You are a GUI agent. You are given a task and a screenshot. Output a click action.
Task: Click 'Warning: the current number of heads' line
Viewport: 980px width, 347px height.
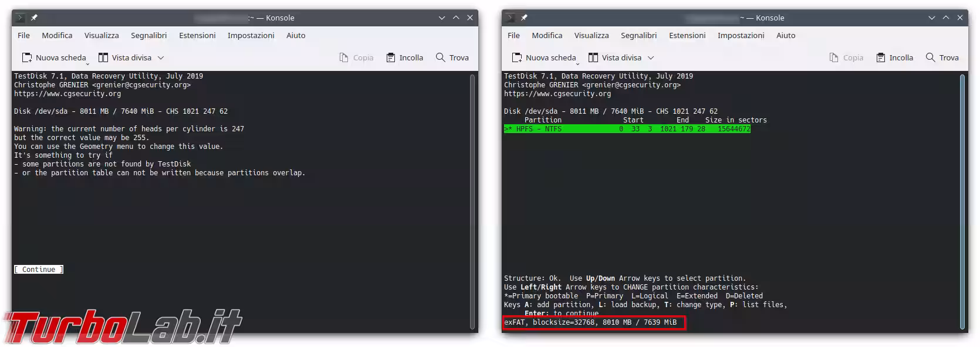129,129
